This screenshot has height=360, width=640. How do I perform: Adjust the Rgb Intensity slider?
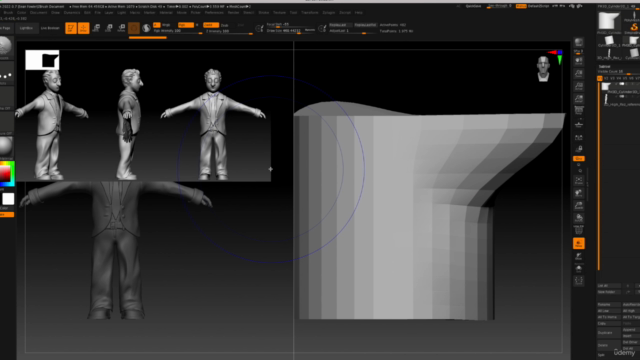pyautogui.click(x=178, y=31)
